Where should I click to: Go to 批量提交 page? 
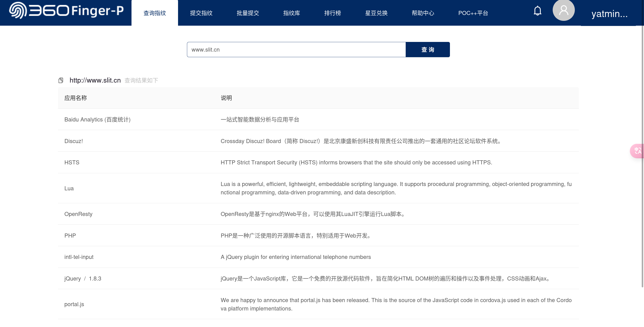pos(248,13)
